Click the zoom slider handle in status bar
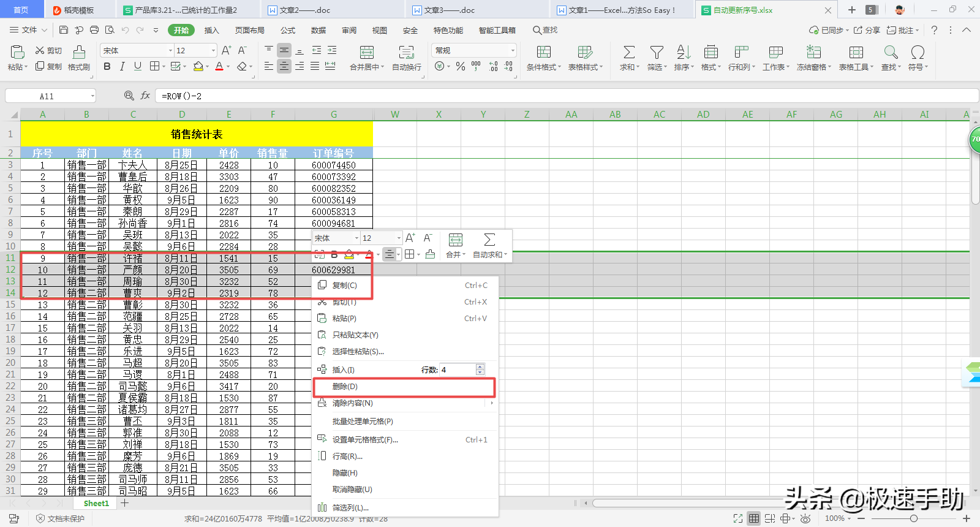 (x=914, y=518)
